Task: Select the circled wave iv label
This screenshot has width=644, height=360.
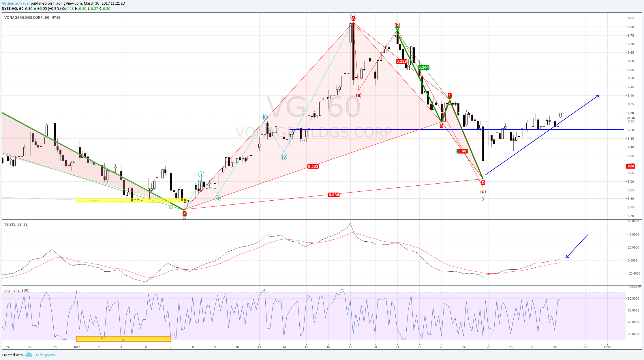Action: pos(284,157)
